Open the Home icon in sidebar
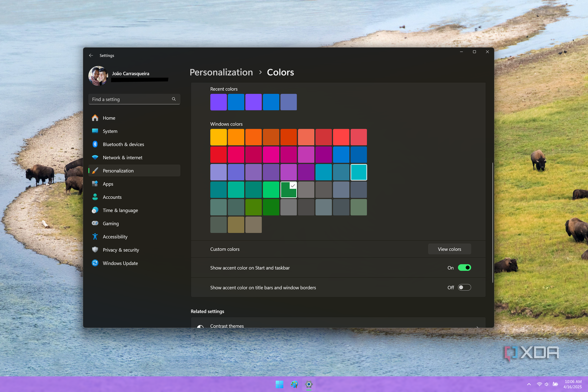Viewport: 588px width, 392px height. pos(95,118)
